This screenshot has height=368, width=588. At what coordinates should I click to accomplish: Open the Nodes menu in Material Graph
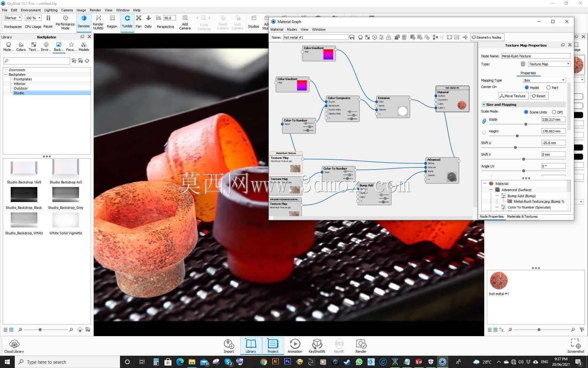coord(292,29)
